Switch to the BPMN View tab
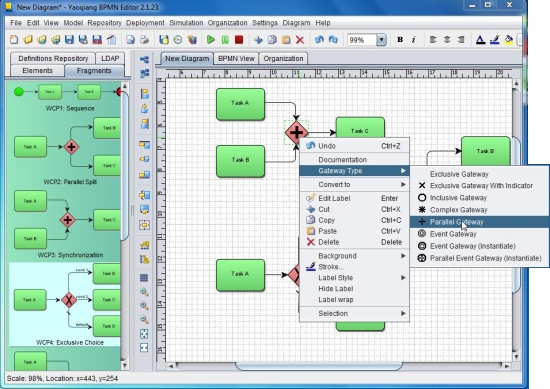Screen dimensions: 550x389 [236, 59]
